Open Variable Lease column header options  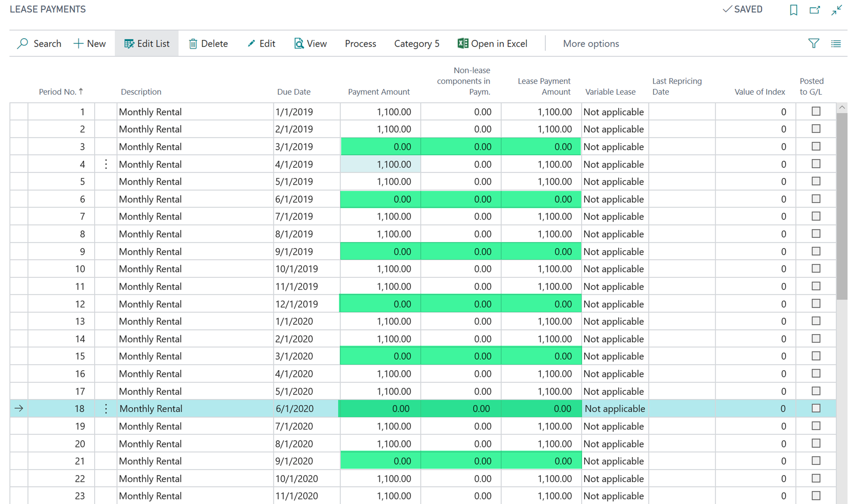click(610, 92)
